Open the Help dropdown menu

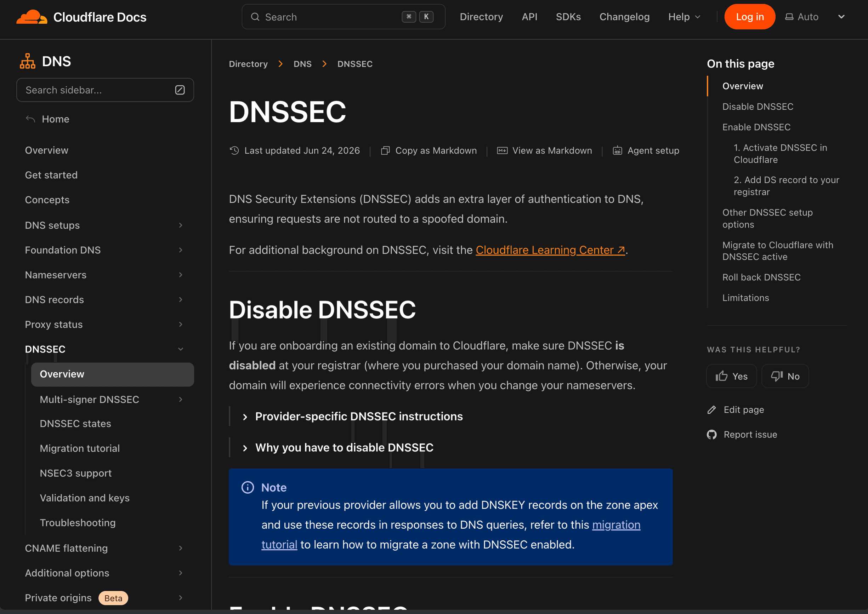(x=684, y=17)
